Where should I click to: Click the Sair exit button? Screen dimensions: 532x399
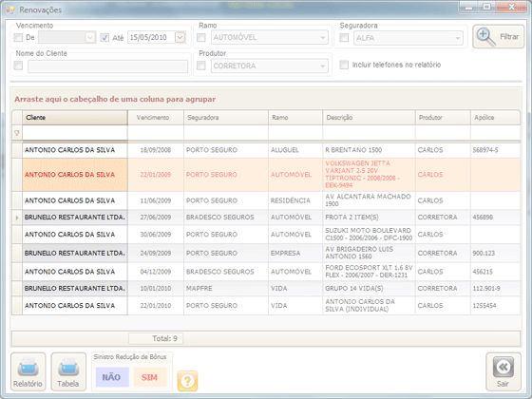tap(503, 371)
